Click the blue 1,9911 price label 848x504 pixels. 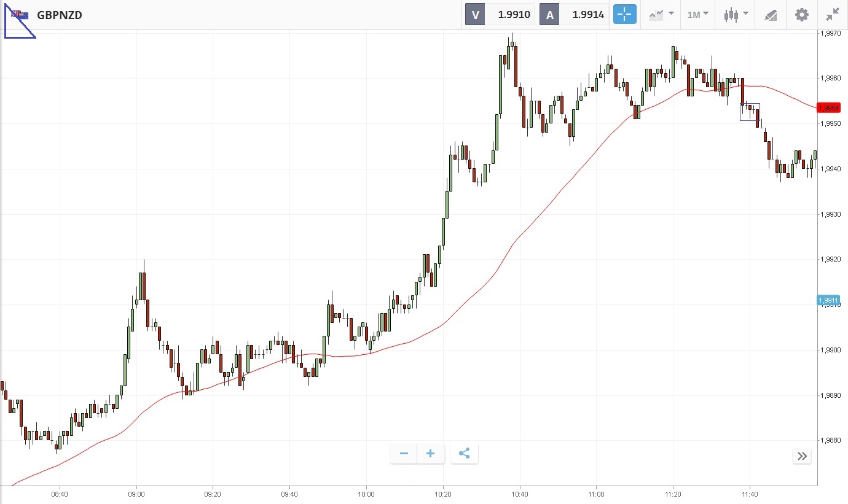click(x=828, y=300)
